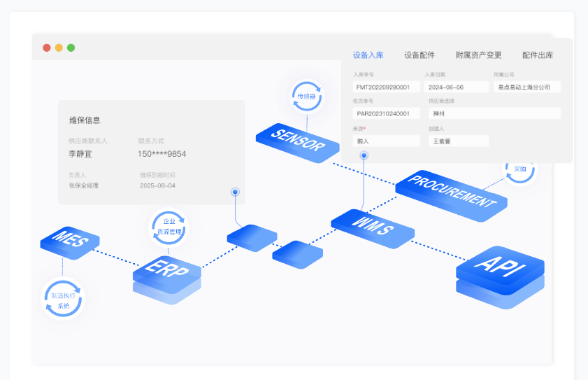Viewport: 588px width, 380px height.
Task: Click the 传感器 circular sensor icon
Action: click(307, 97)
